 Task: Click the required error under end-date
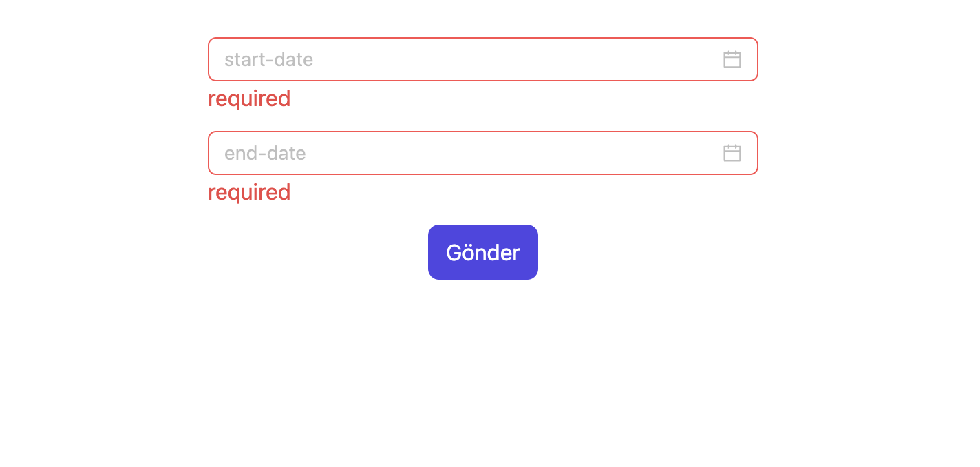coord(248,192)
